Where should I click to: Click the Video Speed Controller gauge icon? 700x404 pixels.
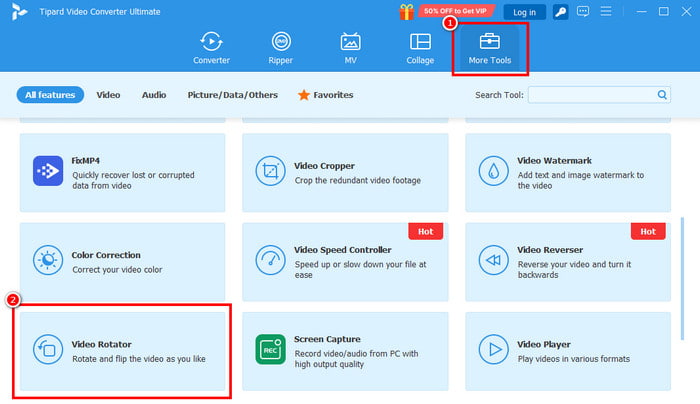(270, 260)
